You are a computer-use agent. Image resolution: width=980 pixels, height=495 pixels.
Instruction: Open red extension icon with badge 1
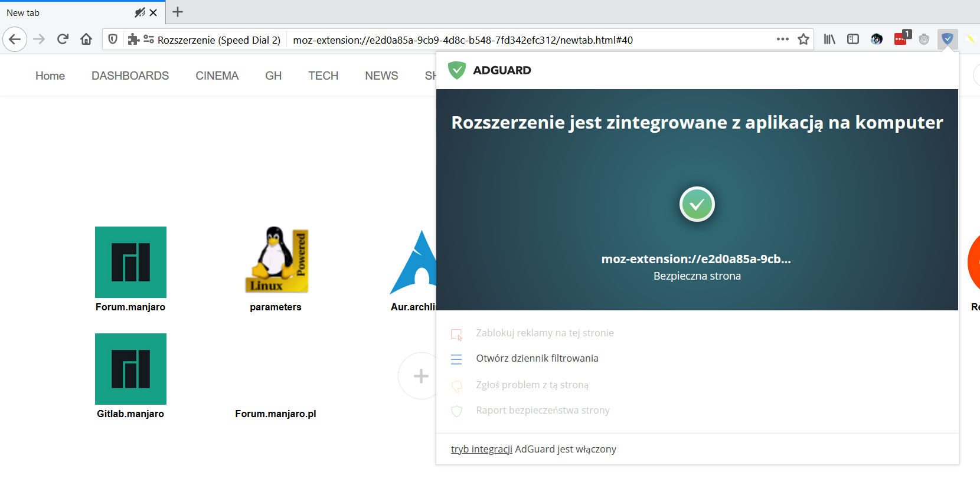(x=901, y=38)
